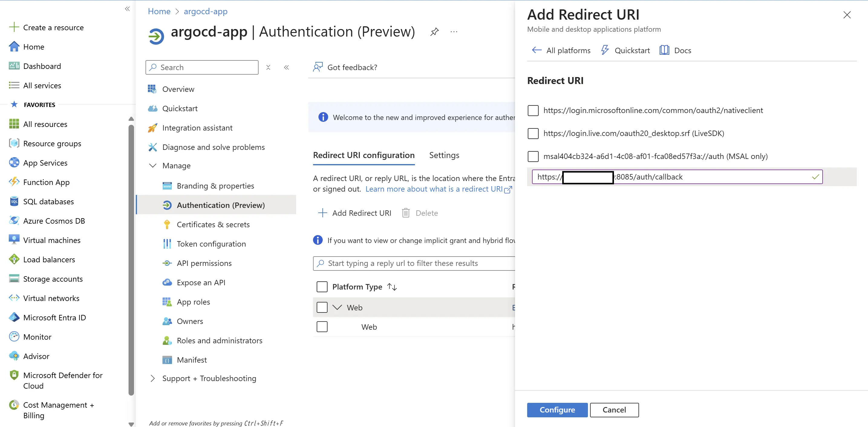Click the resource menu Search box
The image size is (868, 427).
[x=202, y=67]
